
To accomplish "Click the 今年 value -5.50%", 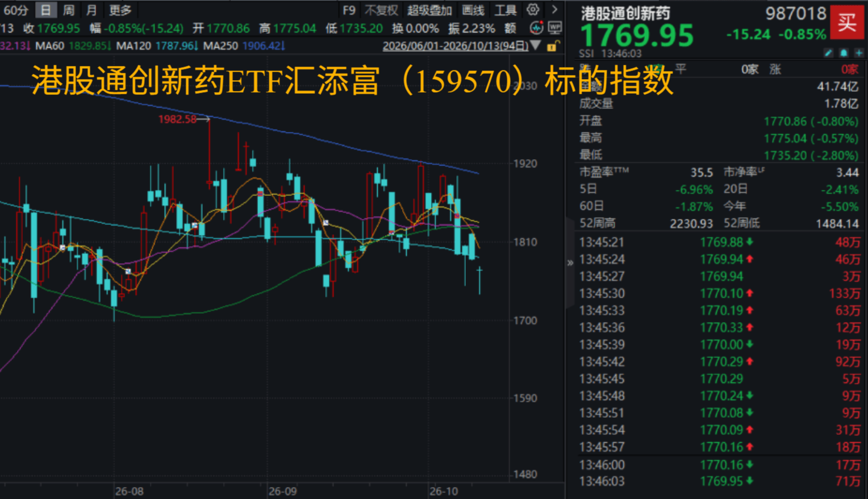I will (x=840, y=206).
